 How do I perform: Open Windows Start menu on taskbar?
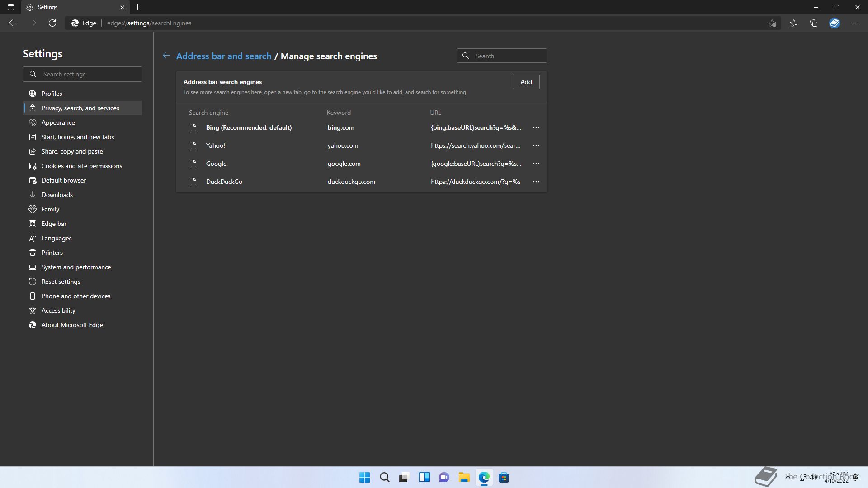(364, 477)
